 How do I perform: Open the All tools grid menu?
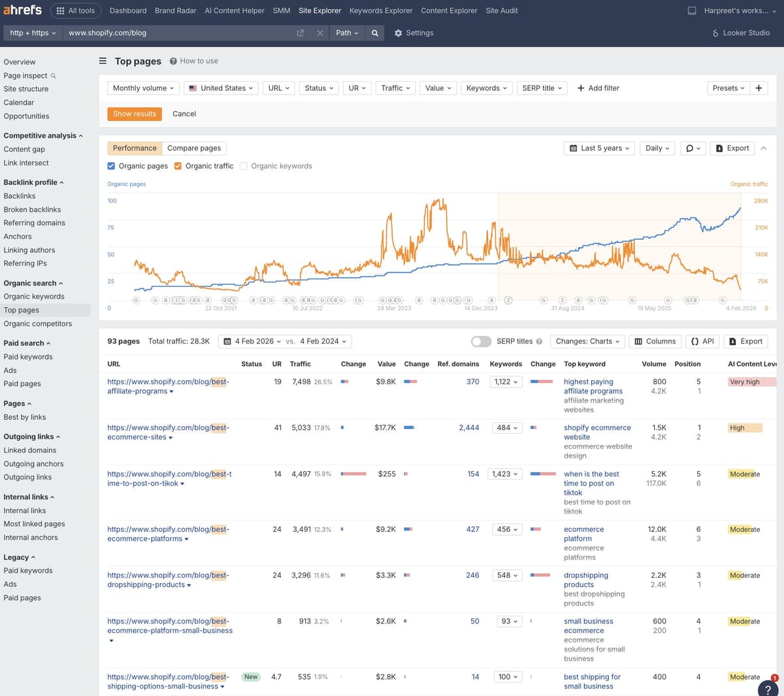[76, 10]
